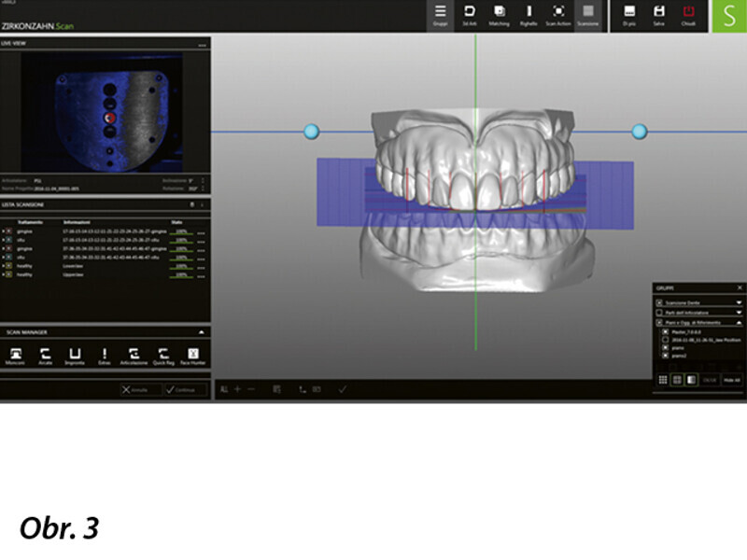747x560 pixels.
Task: Click the Continua button
Action: [x=185, y=390]
